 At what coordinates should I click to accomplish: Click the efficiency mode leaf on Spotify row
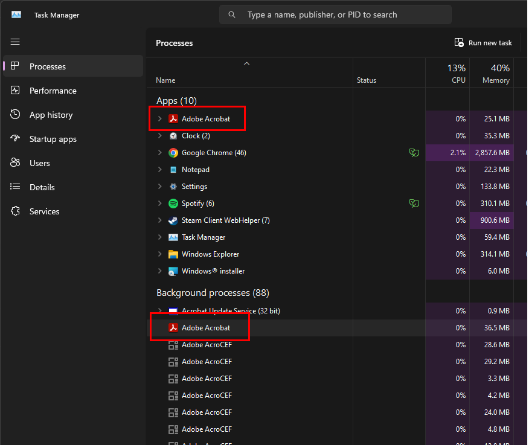pyautogui.click(x=414, y=203)
